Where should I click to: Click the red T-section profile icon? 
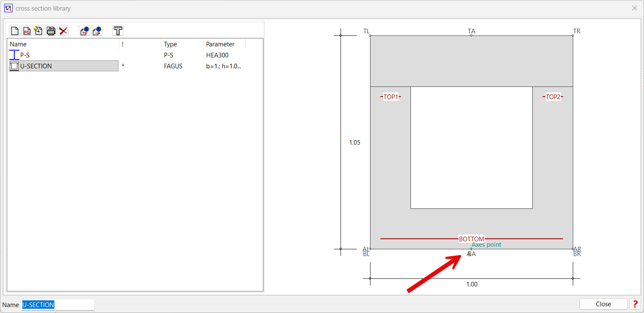pos(118,30)
